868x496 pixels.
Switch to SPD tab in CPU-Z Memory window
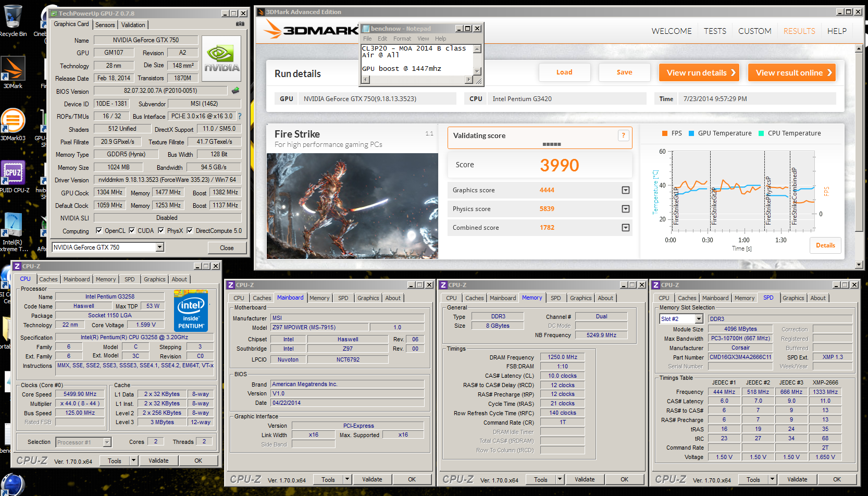click(556, 298)
